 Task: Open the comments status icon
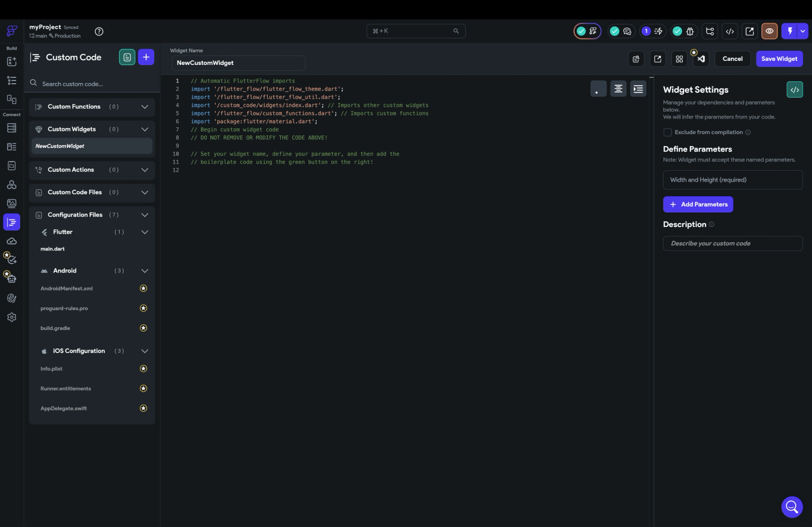627,31
